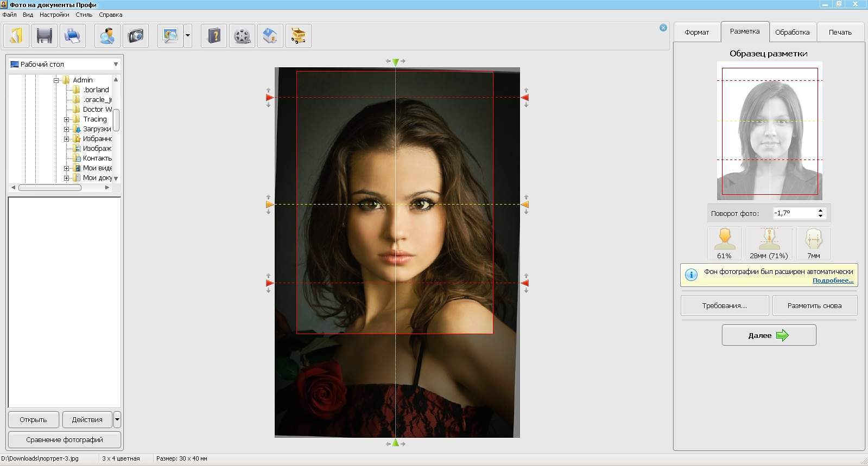Select the 61% head size icon
Image resolution: width=868 pixels, height=466 pixels.
[x=724, y=243]
